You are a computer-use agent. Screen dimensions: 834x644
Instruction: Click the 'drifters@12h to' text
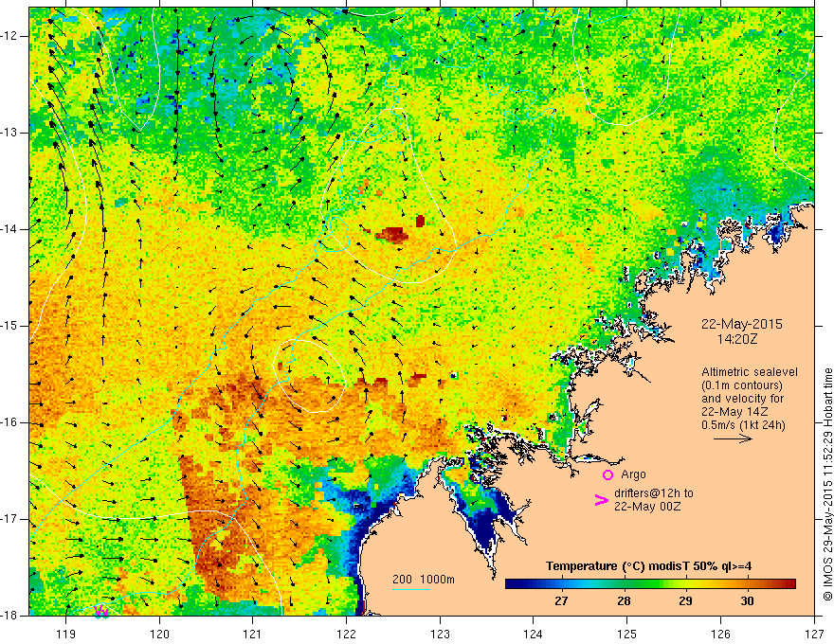pos(654,493)
